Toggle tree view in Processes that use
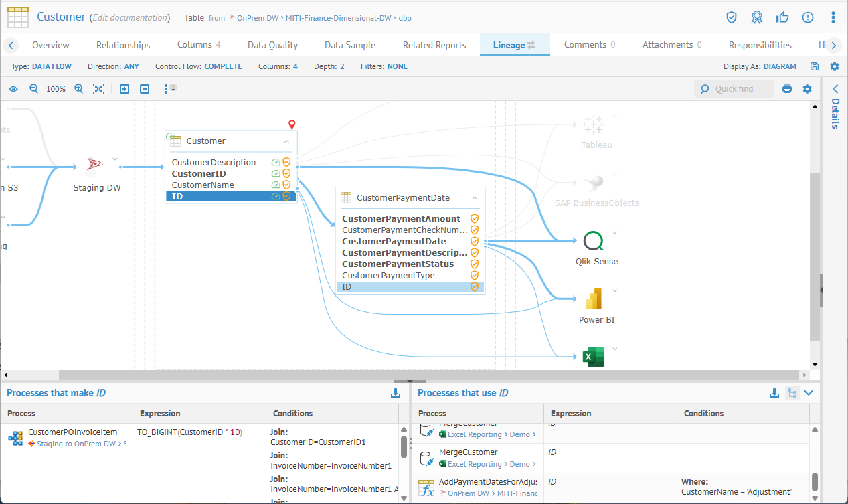 (792, 393)
